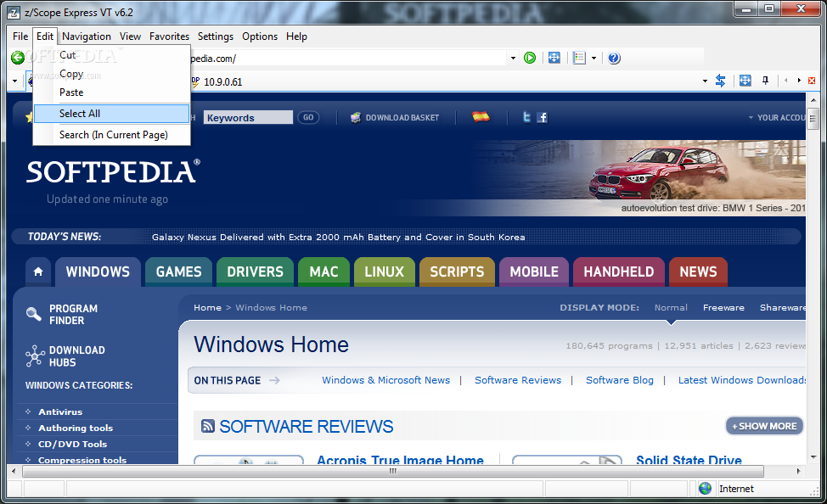
Task: Choose Select All from the Edit menu
Action: (111, 114)
